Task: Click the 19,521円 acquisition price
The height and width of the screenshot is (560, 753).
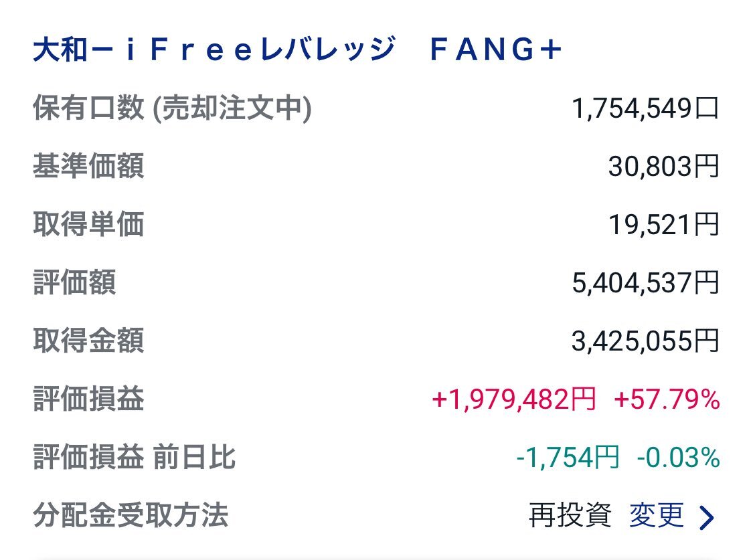Action: point(664,225)
